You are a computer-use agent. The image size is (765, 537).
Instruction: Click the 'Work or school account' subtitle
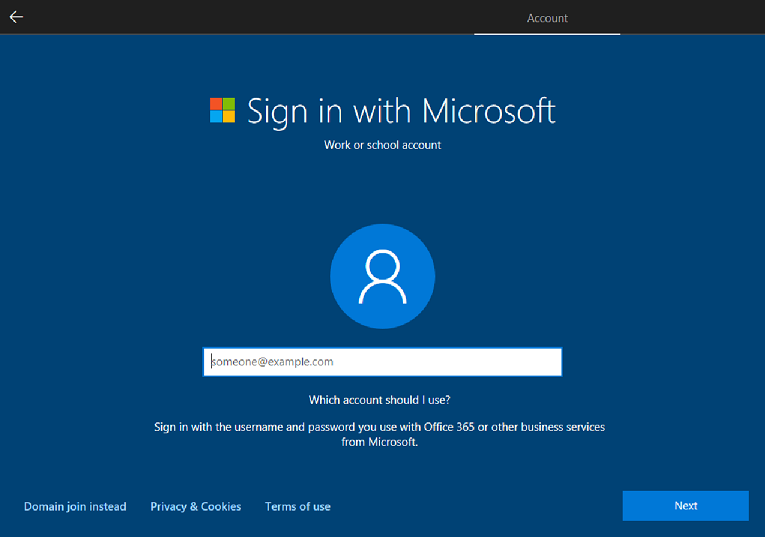pos(382,145)
